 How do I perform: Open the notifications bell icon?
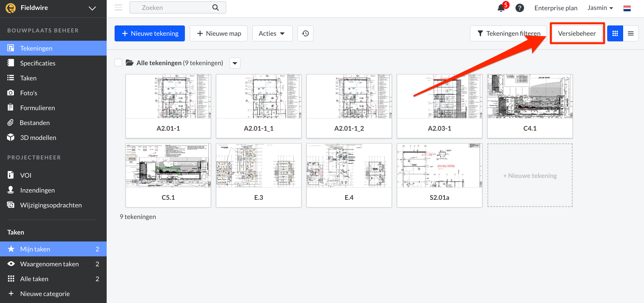[x=501, y=8]
